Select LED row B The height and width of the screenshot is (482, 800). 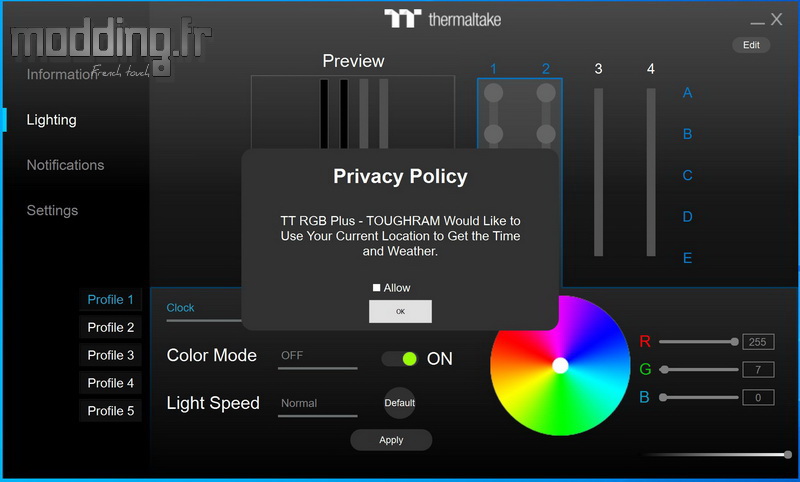(x=687, y=134)
